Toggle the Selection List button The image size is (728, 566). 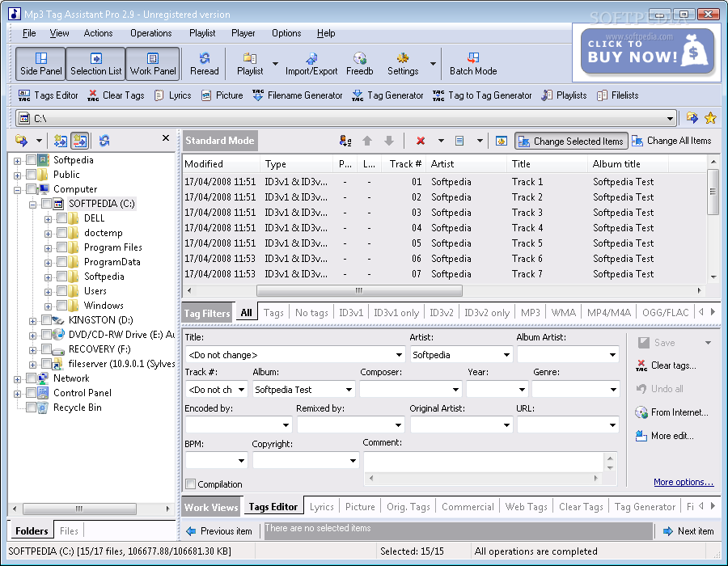coord(95,64)
